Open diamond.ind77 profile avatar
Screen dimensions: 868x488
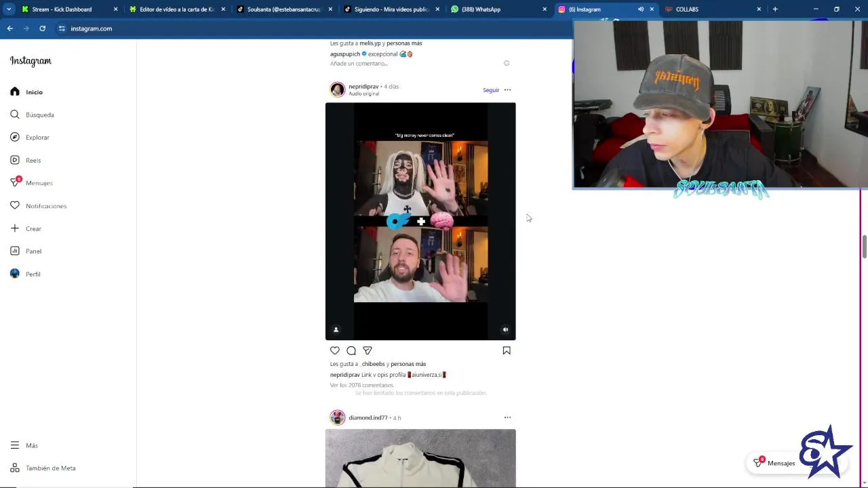(x=338, y=418)
